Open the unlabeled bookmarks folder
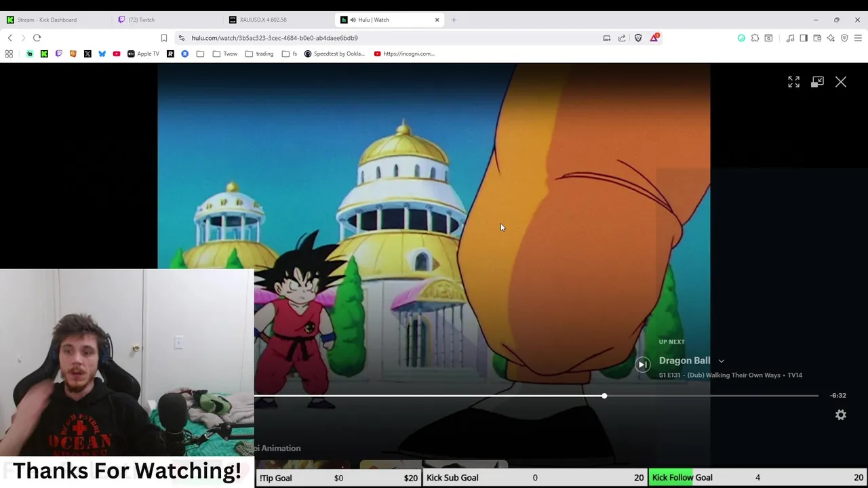This screenshot has width=868, height=488. [x=200, y=54]
